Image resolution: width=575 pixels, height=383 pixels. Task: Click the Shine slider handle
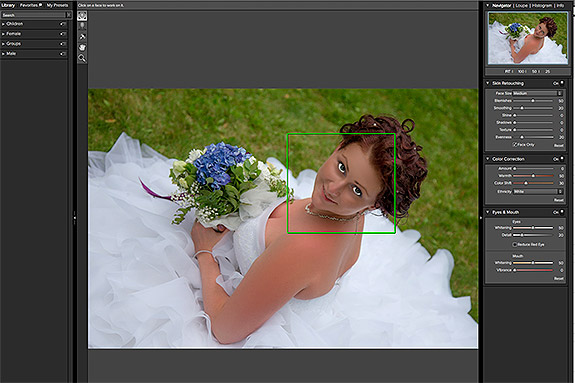pos(514,115)
